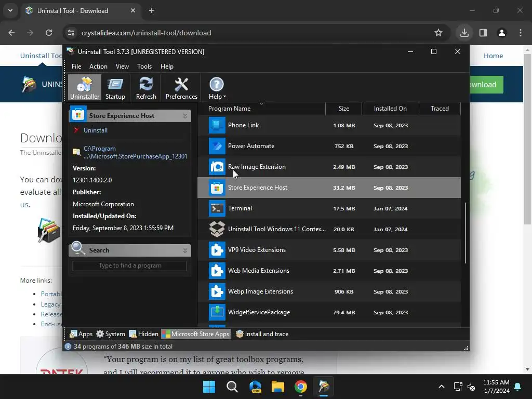Reload the page in Chrome
Screen dimensions: 532x399
[x=49, y=33]
